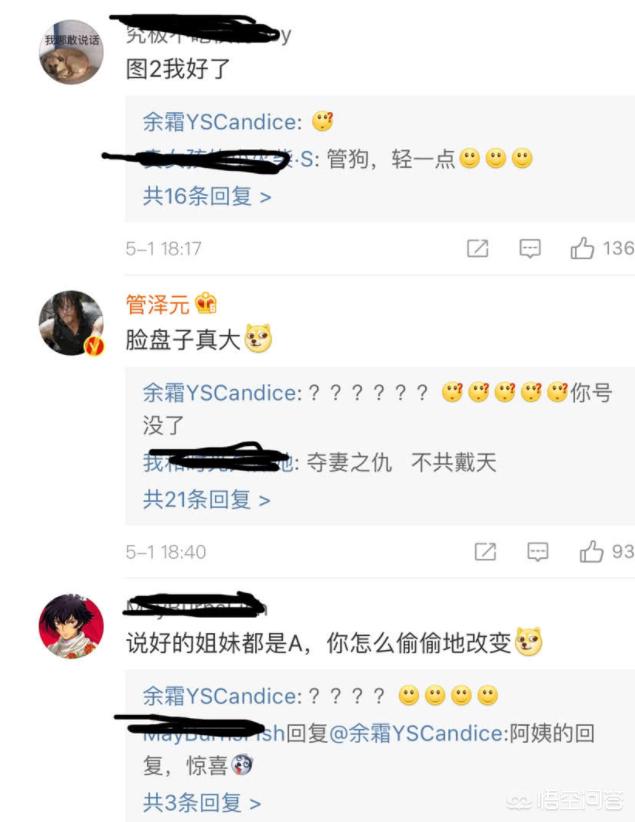This screenshot has height=822, width=635.
Task: Like 管泽元's comment with 93 likes
Action: tap(591, 551)
